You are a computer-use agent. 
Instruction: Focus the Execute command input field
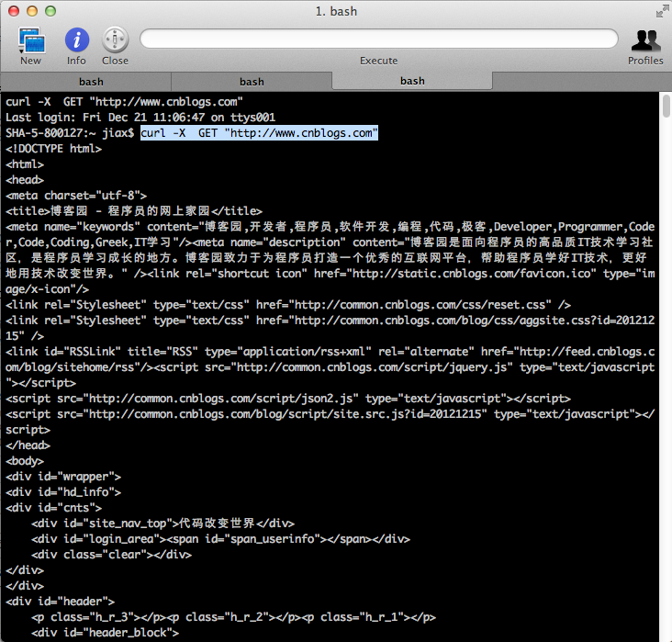click(378, 39)
